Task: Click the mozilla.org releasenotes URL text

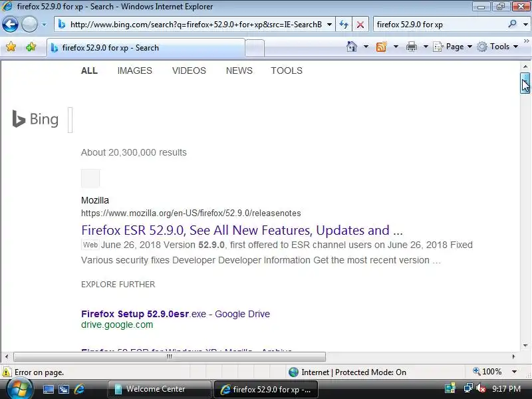Action: pyautogui.click(x=191, y=213)
